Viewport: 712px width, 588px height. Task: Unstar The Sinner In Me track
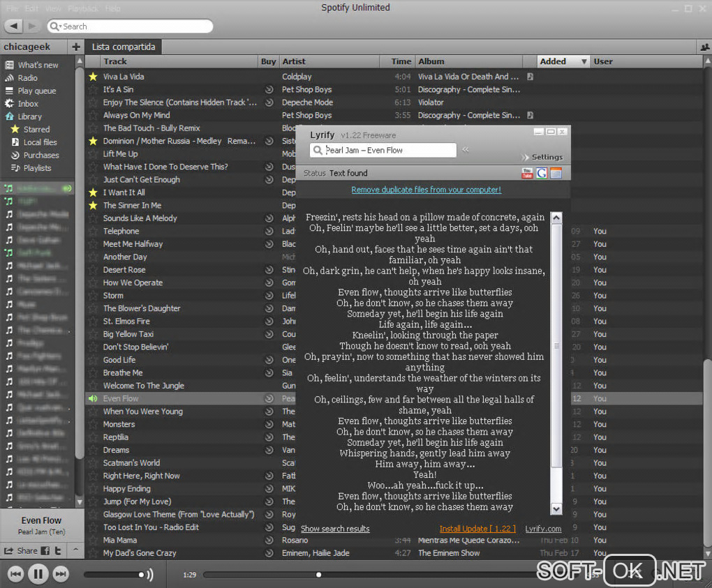pyautogui.click(x=93, y=206)
